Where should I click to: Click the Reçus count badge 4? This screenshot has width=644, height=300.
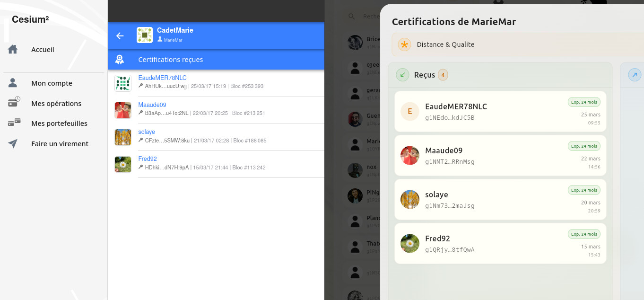443,75
